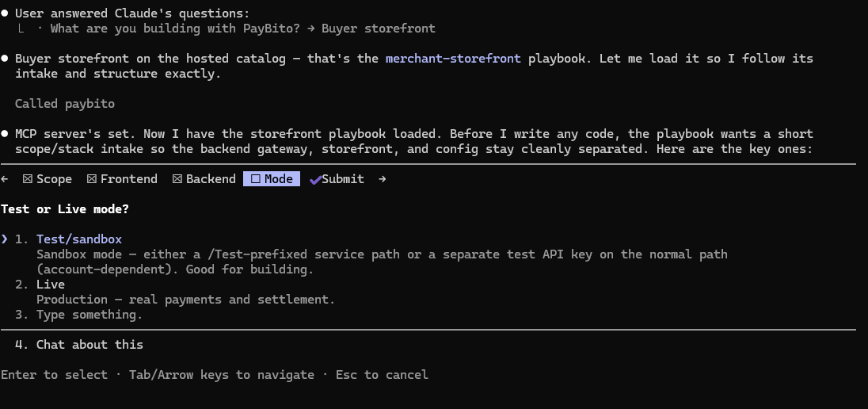Viewport: 868px width, 409px height.
Task: Click the purple checkmark beside Submit
Action: pyautogui.click(x=315, y=180)
